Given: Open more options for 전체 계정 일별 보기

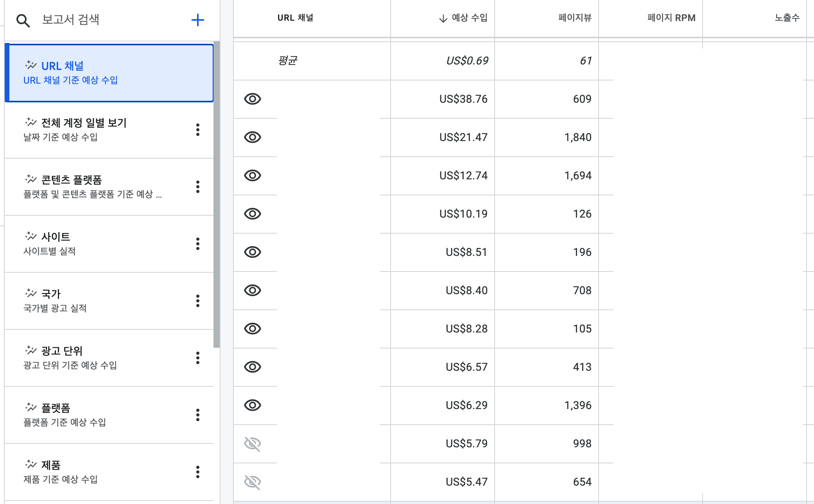Looking at the screenshot, I should coord(197,130).
